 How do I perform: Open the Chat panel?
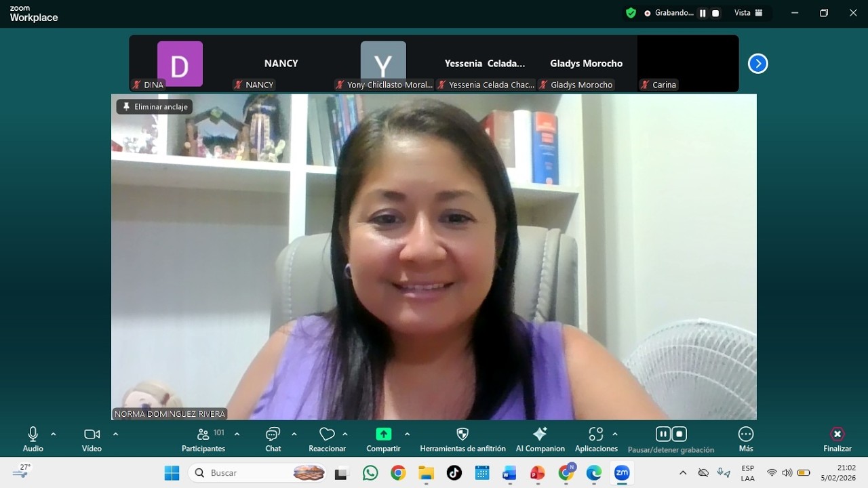tap(273, 439)
